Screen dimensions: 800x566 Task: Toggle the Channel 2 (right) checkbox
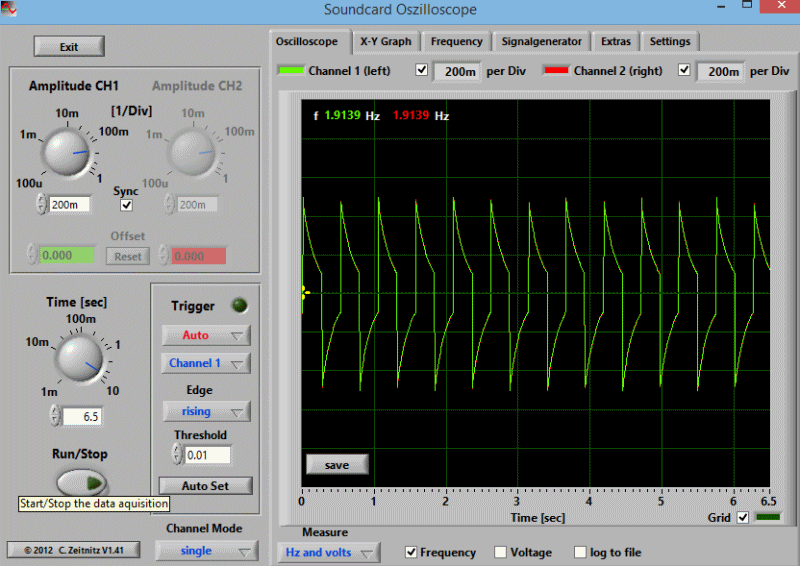point(684,69)
